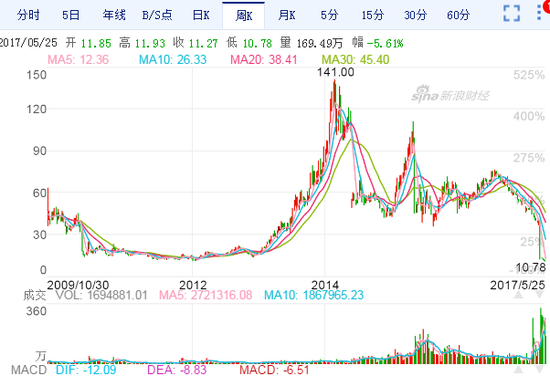
Task: Click the 525% percent axis label
Action: point(529,75)
